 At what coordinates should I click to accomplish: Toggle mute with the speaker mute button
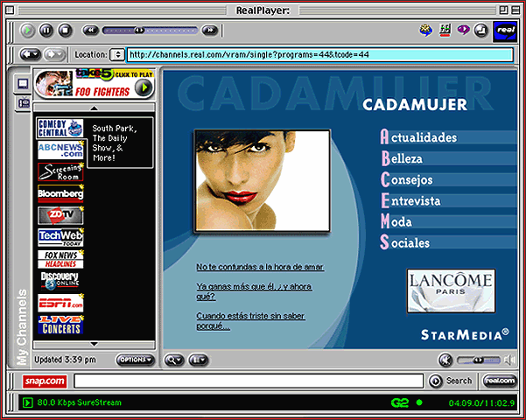coord(445,360)
